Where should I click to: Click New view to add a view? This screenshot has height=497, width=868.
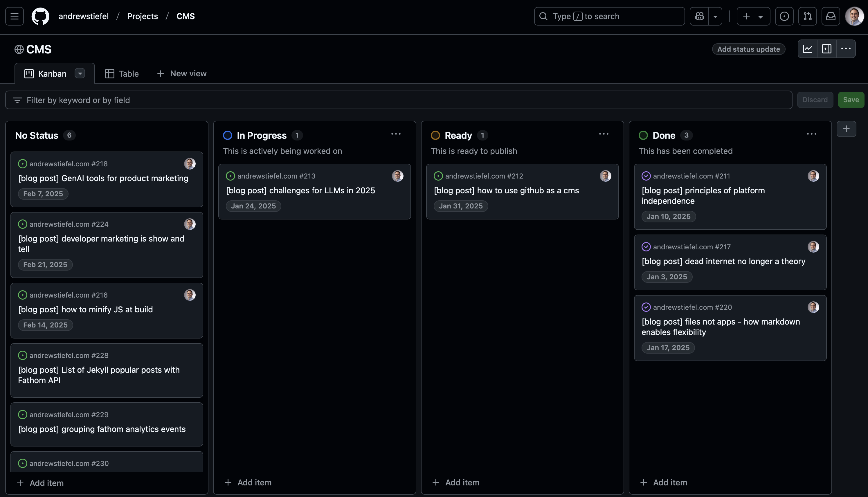click(x=182, y=73)
